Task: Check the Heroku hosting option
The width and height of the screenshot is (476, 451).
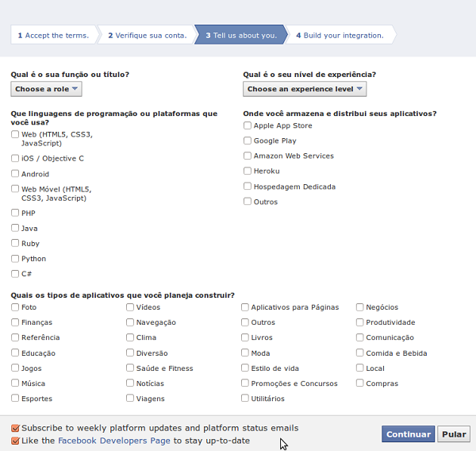Action: 248,171
